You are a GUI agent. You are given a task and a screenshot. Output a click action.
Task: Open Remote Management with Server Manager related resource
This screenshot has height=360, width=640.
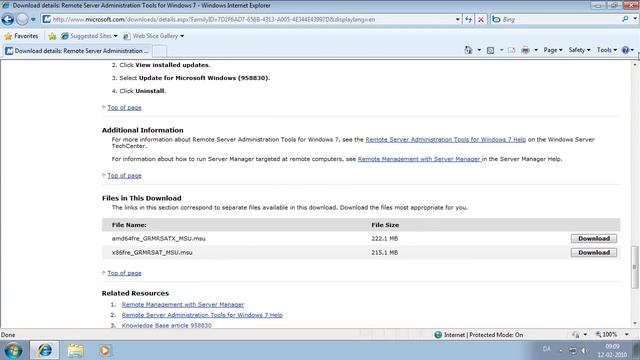[183, 304]
